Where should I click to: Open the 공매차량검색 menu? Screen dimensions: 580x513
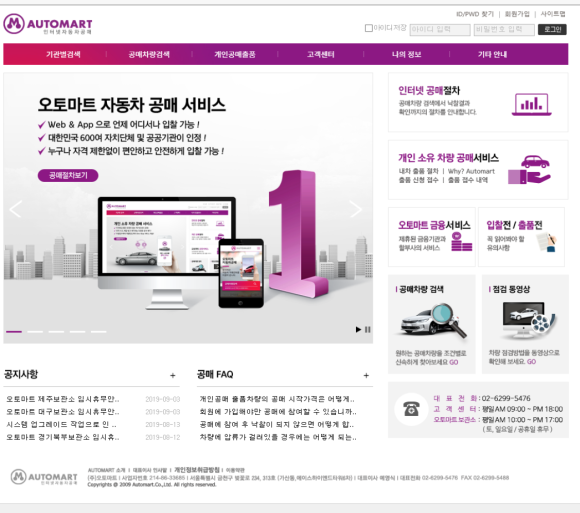(149, 54)
